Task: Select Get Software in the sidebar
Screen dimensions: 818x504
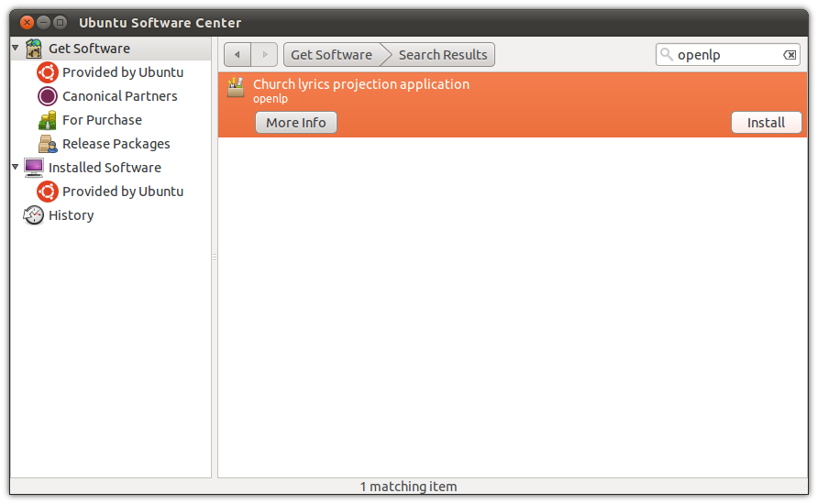Action: pyautogui.click(x=89, y=49)
